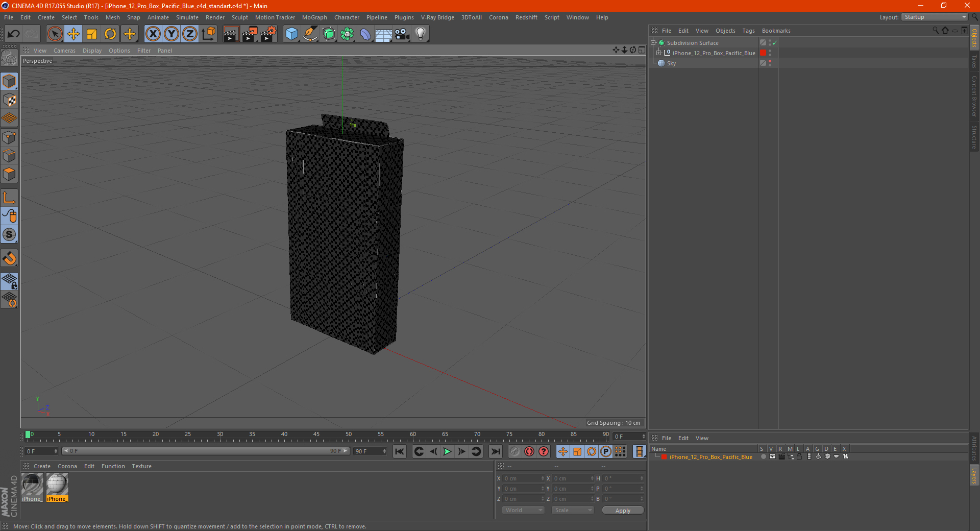Toggle Solo for the iPhone layer
The width and height of the screenshot is (980, 531).
pos(763,457)
